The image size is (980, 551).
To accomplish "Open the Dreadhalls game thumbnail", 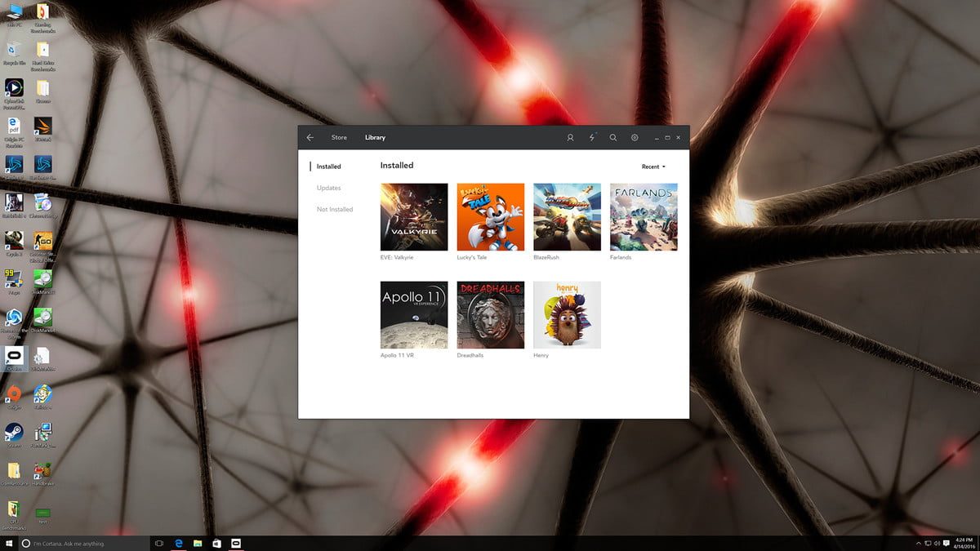I will [491, 315].
